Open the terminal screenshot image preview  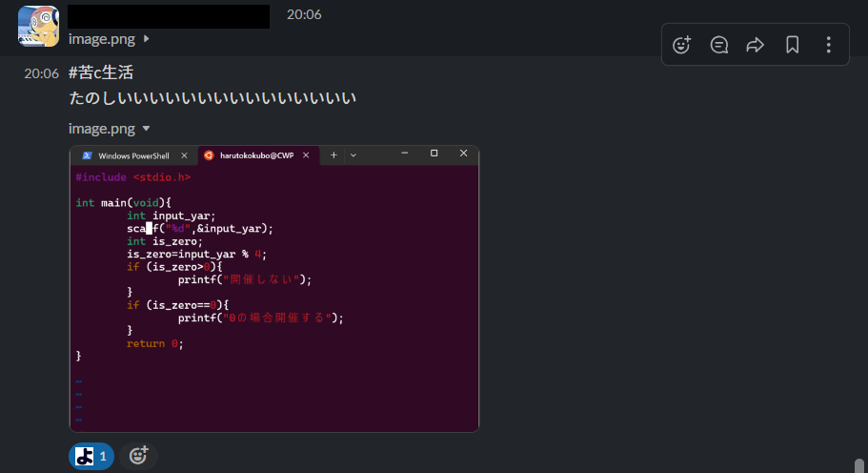click(274, 289)
